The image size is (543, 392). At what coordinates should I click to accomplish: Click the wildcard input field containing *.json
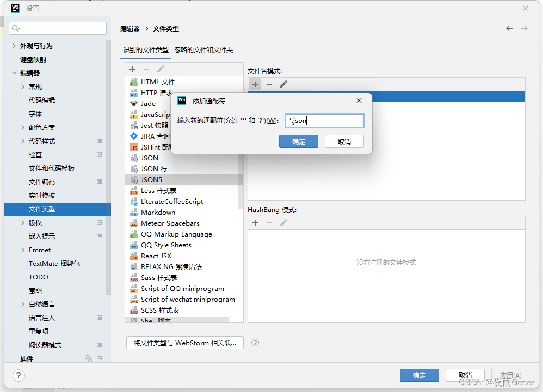point(324,120)
